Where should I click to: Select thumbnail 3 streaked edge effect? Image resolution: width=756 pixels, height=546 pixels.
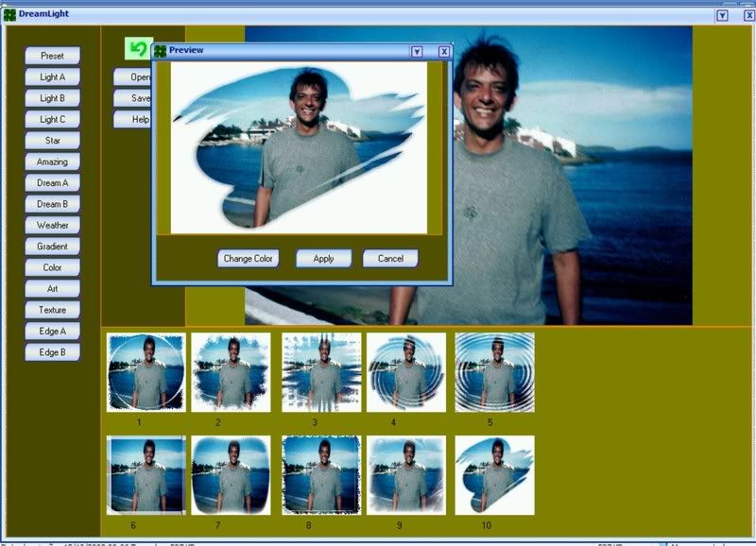(x=321, y=372)
